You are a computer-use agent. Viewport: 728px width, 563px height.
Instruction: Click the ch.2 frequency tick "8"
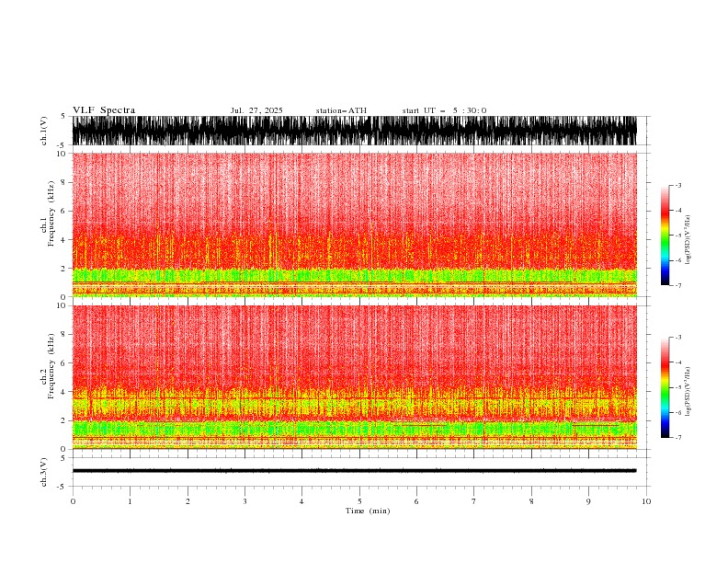click(63, 335)
